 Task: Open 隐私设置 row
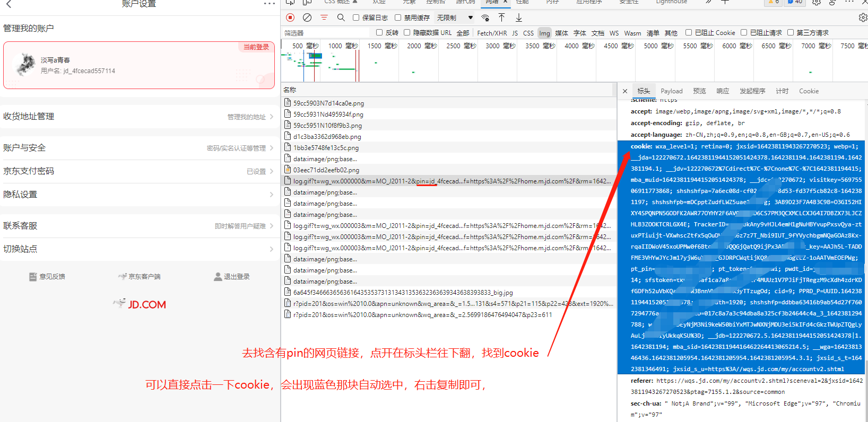(x=138, y=195)
